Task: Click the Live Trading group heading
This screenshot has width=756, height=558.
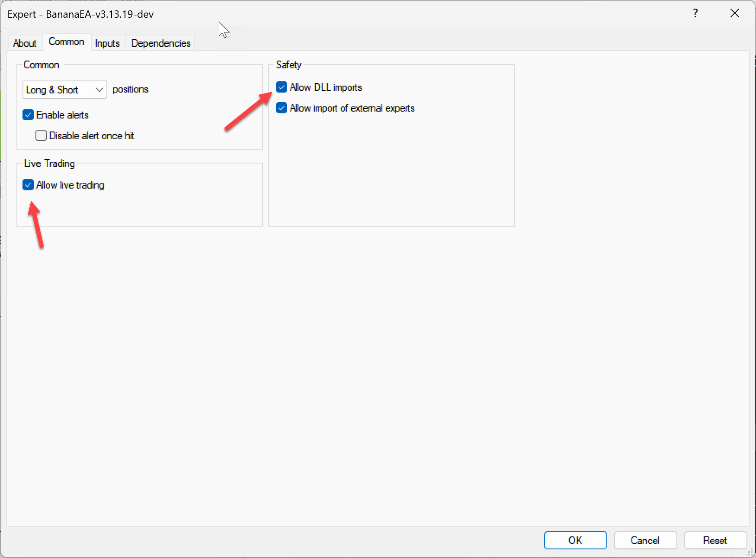Action: (49, 164)
